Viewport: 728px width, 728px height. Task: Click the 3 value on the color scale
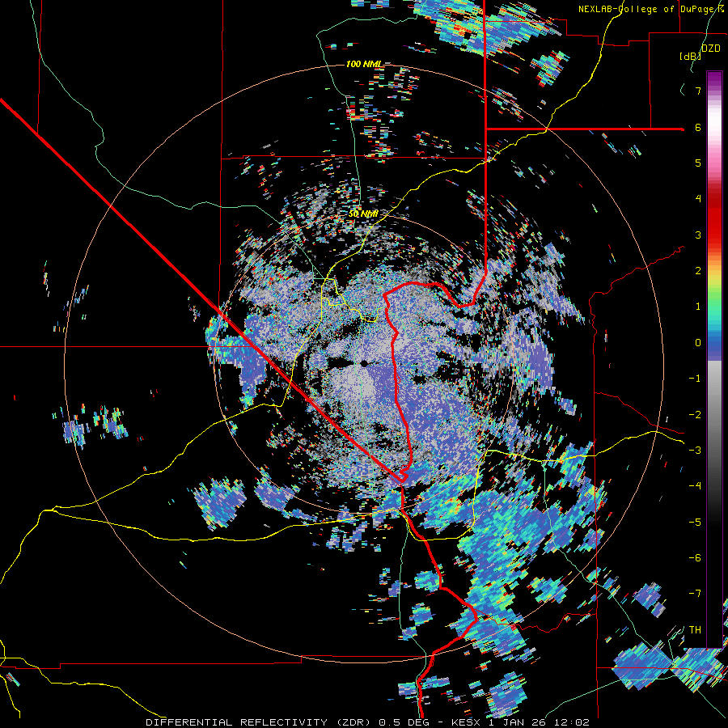[x=698, y=235]
